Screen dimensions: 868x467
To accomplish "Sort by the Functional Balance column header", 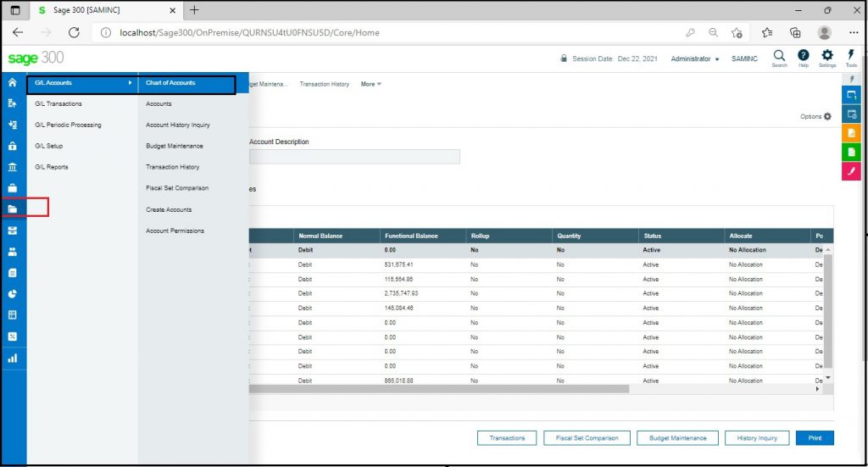I will (x=411, y=236).
